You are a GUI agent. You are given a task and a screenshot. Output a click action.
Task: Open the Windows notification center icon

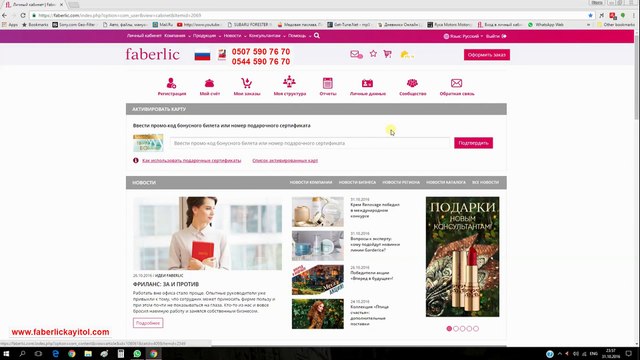tap(629, 353)
